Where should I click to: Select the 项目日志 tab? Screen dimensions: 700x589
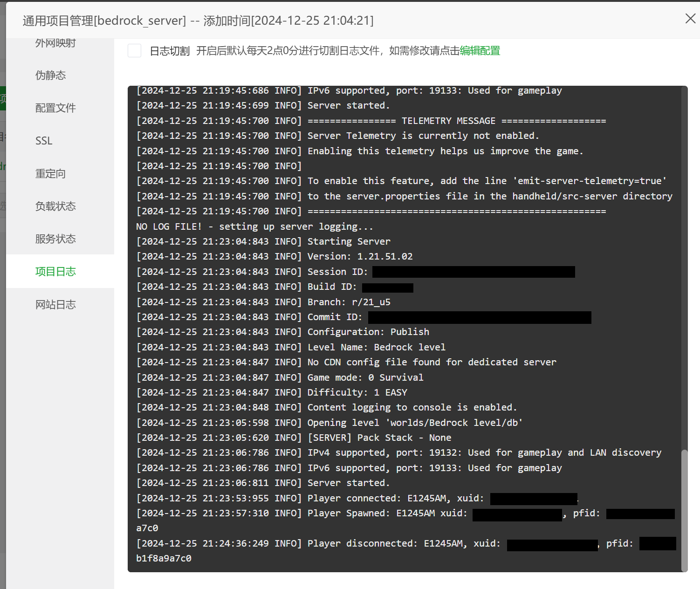coord(60,271)
